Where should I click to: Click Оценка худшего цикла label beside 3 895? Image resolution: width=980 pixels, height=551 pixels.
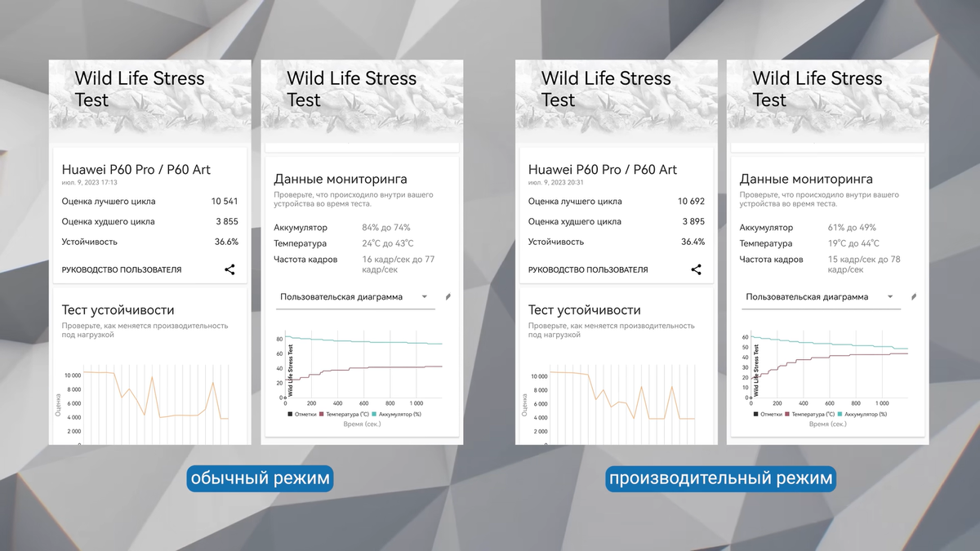(x=575, y=222)
